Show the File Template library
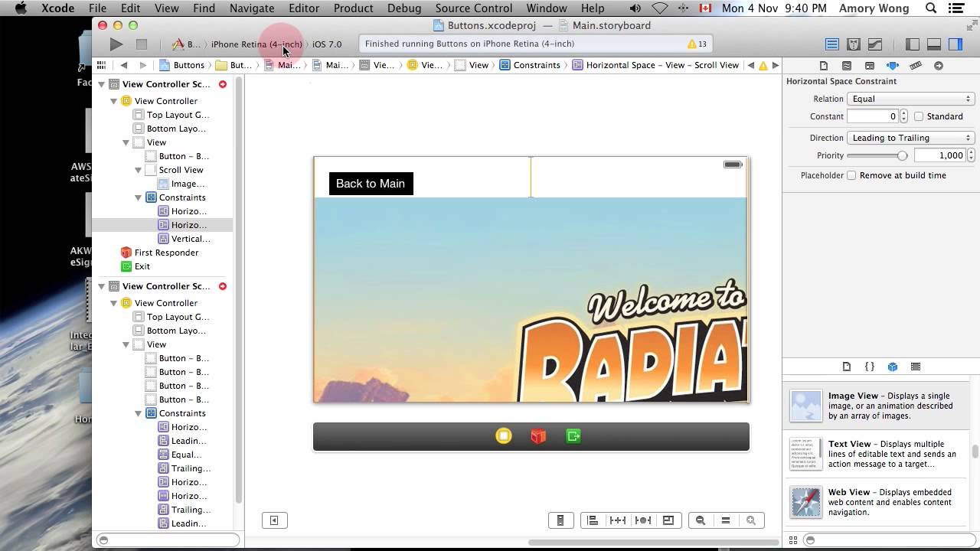This screenshot has width=980, height=551. tap(847, 367)
